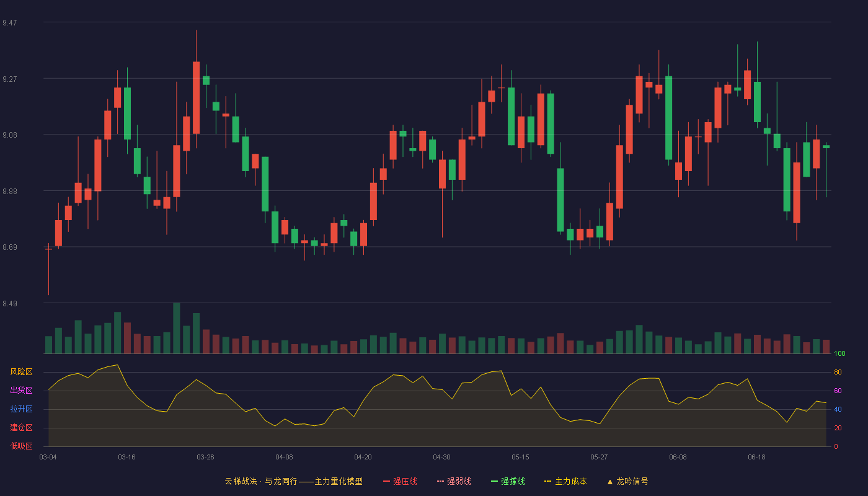Select the 建仓区 zone label
The image size is (868, 496).
click(x=22, y=428)
